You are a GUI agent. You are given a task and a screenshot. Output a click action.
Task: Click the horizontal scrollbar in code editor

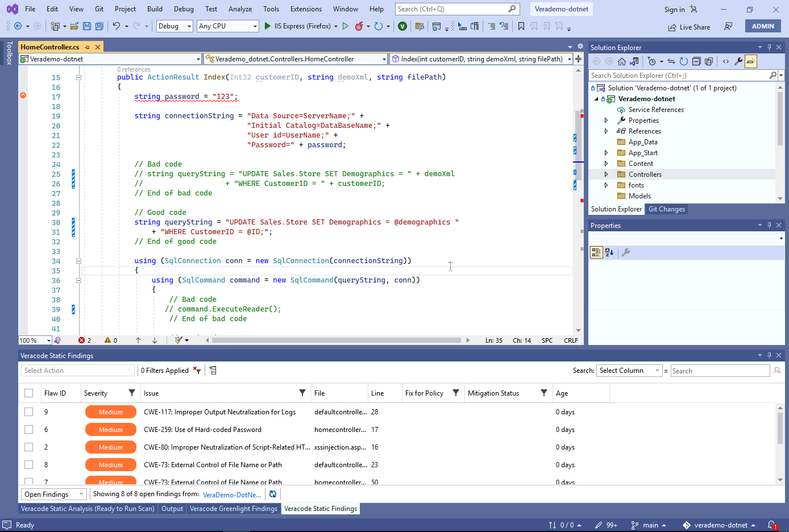(x=336, y=340)
